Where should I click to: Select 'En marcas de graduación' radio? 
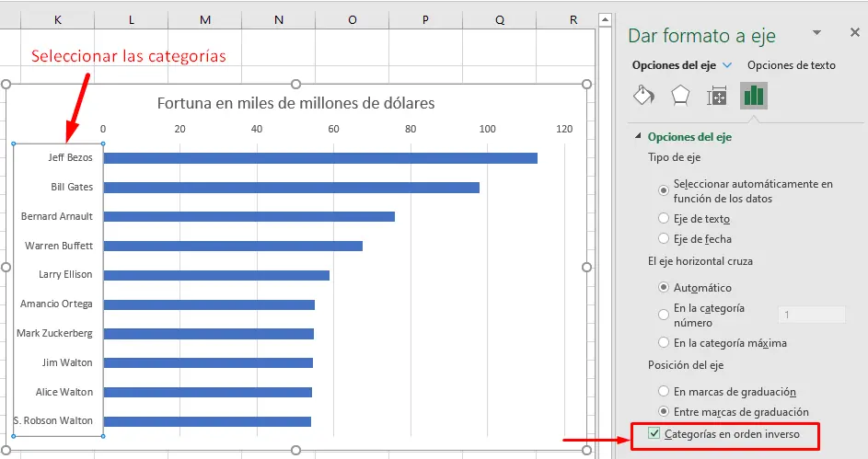pyautogui.click(x=663, y=391)
